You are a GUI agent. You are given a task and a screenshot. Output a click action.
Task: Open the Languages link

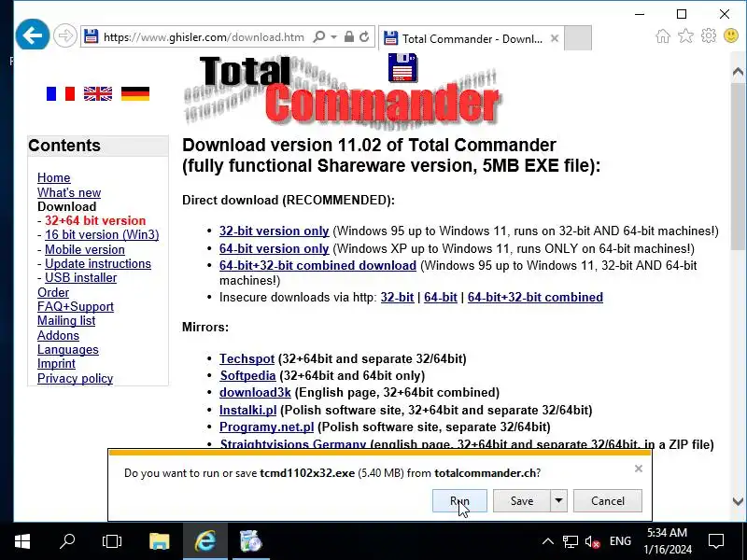pyautogui.click(x=67, y=349)
